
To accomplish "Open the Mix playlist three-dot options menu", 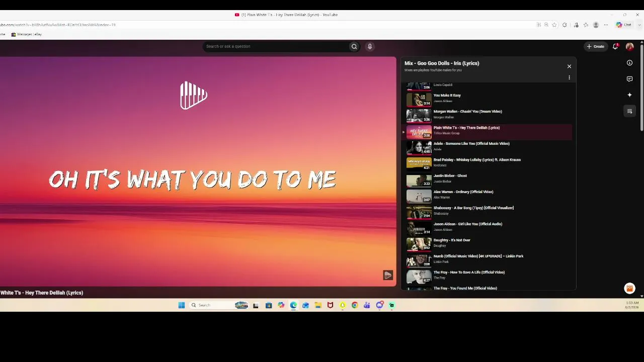I will (569, 78).
